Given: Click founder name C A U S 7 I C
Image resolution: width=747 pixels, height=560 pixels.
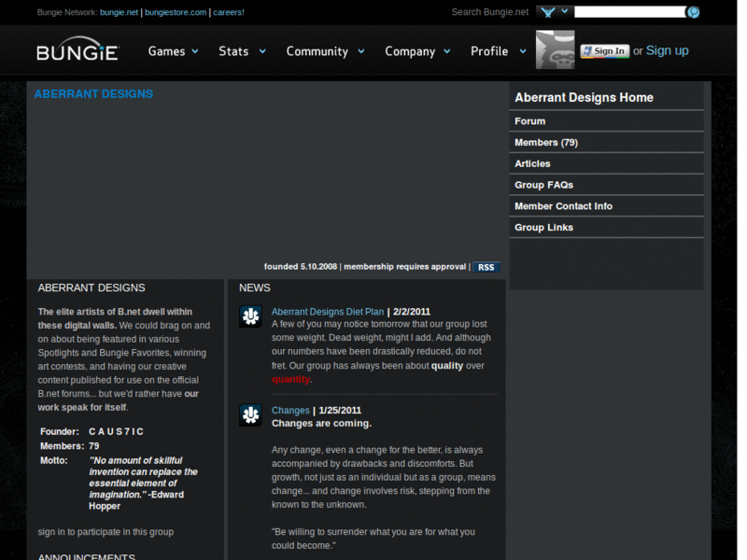Looking at the screenshot, I should pos(116,432).
